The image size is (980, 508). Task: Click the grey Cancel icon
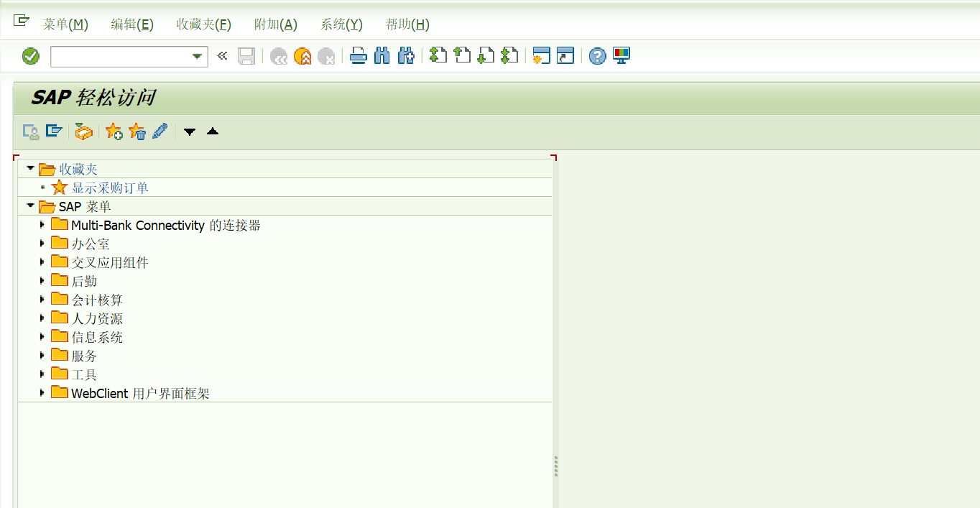click(326, 56)
